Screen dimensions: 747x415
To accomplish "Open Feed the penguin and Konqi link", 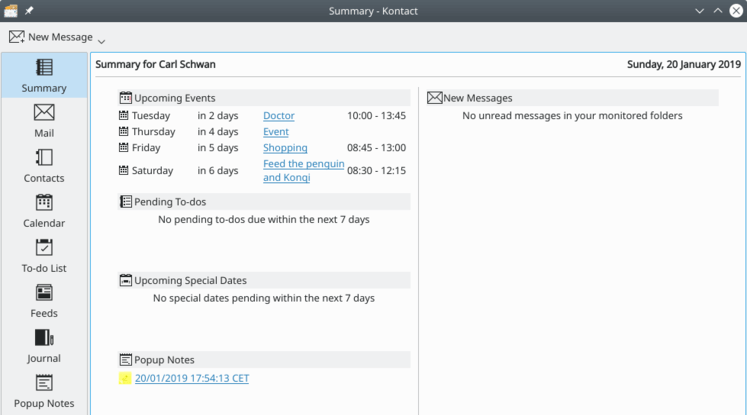I will click(303, 171).
